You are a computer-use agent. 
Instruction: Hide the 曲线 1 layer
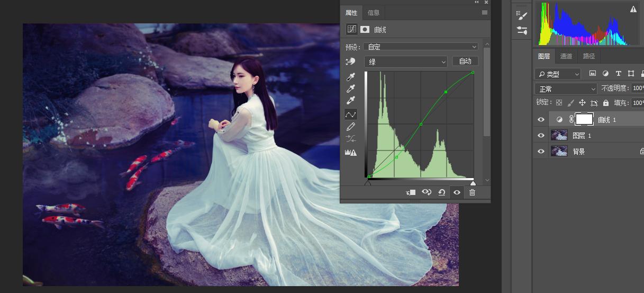(x=541, y=120)
